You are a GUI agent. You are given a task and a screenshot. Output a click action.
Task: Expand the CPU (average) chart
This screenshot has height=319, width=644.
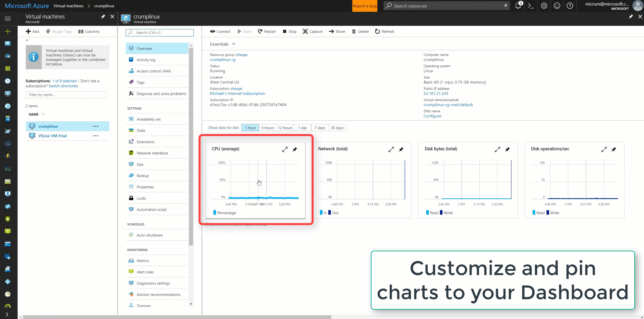coord(285,149)
